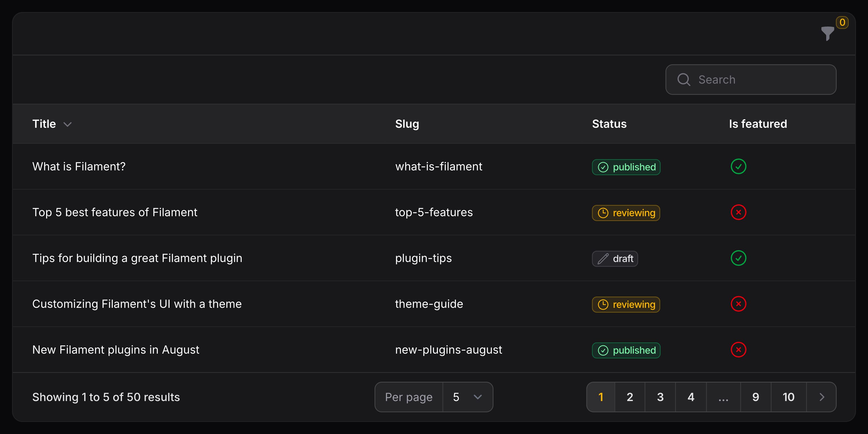The width and height of the screenshot is (868, 434).
Task: Click featured check icon for What is Filament?
Action: tap(738, 166)
